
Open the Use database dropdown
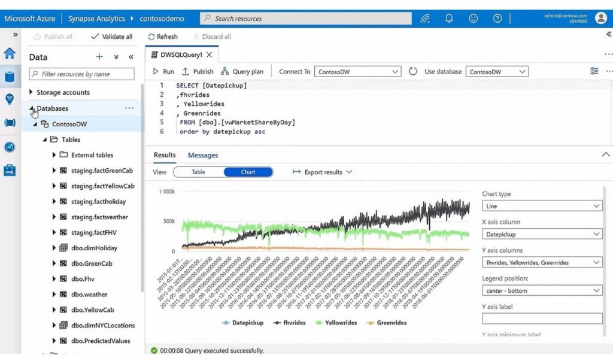pyautogui.click(x=497, y=72)
